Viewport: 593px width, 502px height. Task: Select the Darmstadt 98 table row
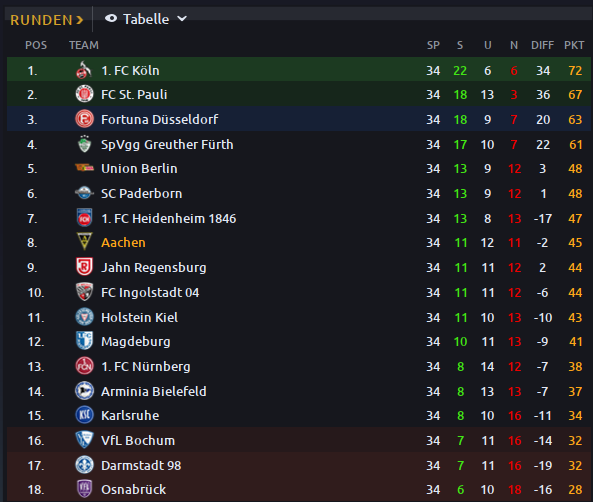[299, 465]
